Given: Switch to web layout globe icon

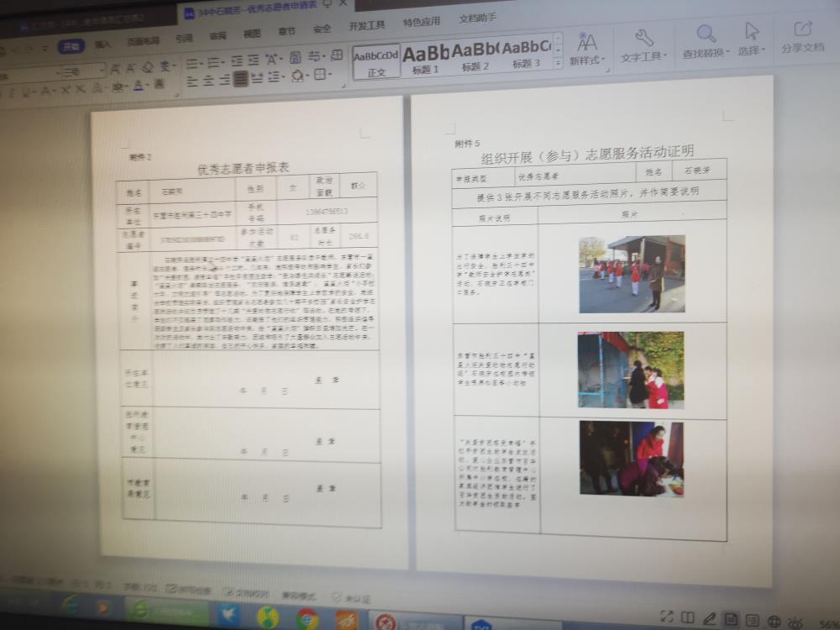Looking at the screenshot, I should point(774,622).
